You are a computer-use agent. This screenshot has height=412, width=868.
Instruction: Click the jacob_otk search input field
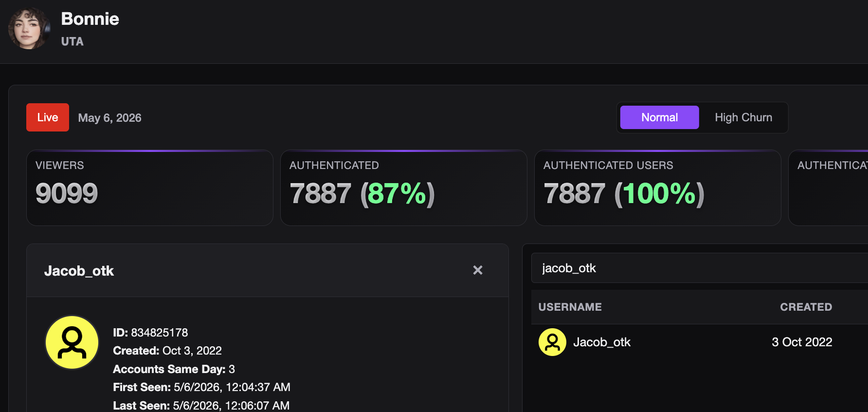pos(700,268)
